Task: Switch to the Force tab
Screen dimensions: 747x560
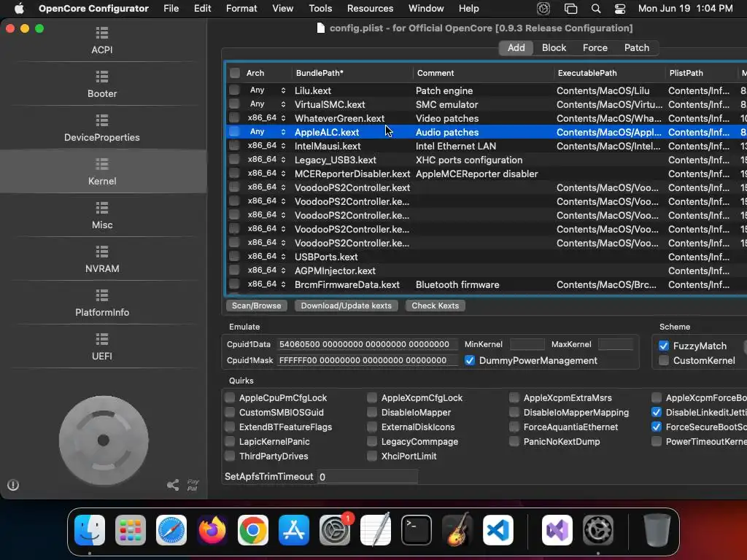Action: (595, 47)
